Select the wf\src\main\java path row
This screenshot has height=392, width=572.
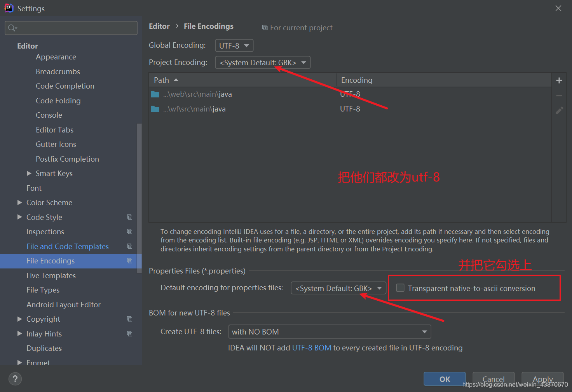(x=350, y=109)
